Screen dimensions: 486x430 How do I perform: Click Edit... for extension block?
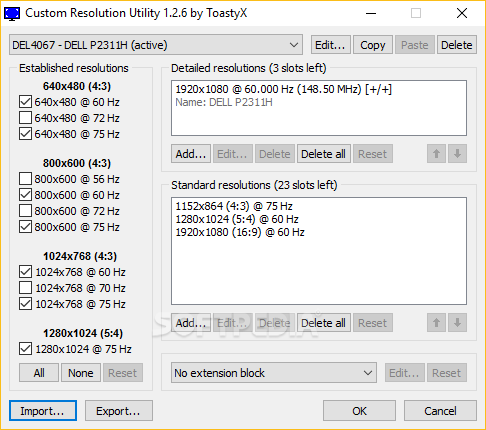point(405,373)
